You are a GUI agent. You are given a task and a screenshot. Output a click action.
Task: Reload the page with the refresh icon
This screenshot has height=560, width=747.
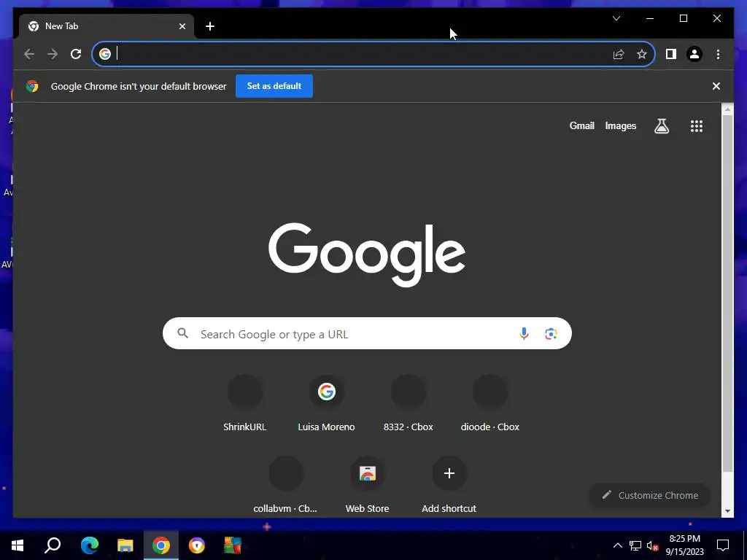coord(76,54)
